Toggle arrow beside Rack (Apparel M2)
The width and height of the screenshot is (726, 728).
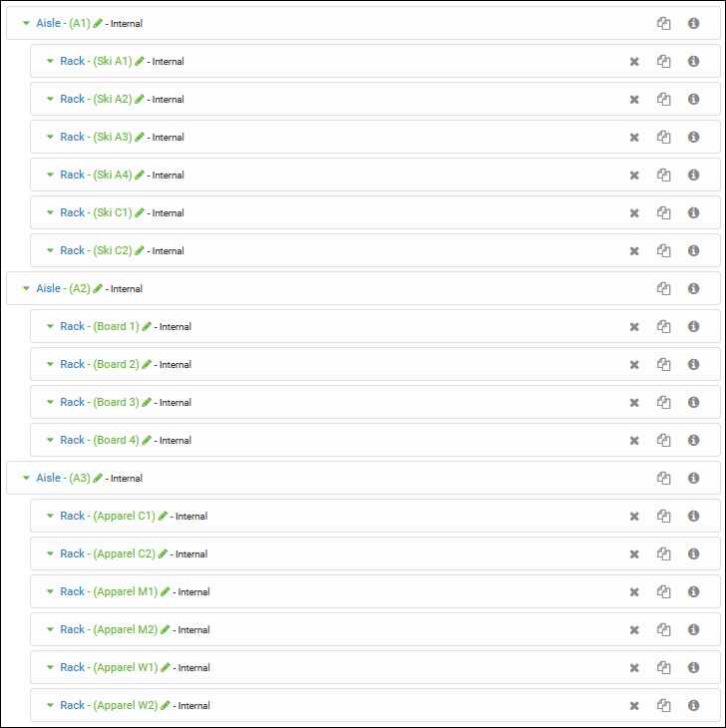[x=50, y=629]
